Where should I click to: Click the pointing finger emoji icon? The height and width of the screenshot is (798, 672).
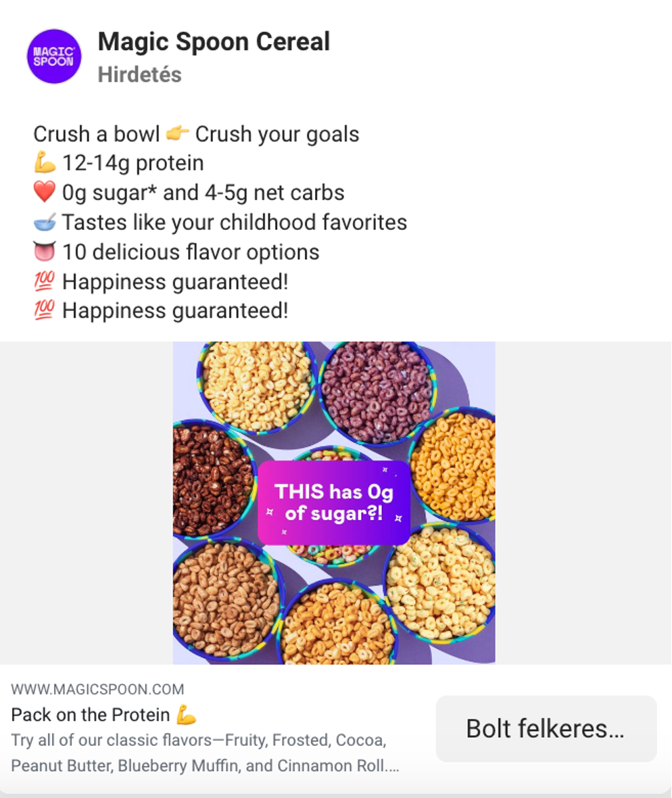point(176,134)
